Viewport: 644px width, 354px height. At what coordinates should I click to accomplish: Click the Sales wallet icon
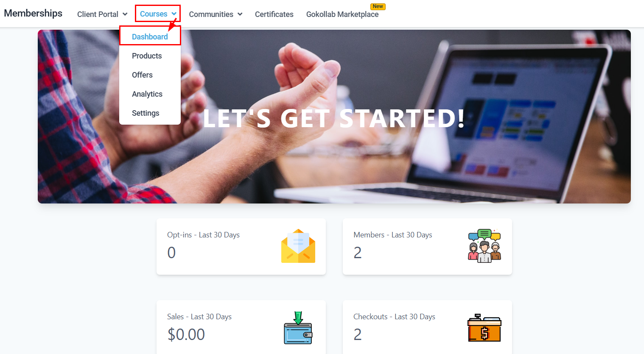point(298,328)
